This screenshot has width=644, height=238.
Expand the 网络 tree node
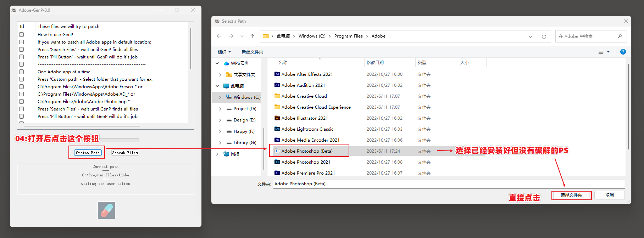click(x=217, y=154)
